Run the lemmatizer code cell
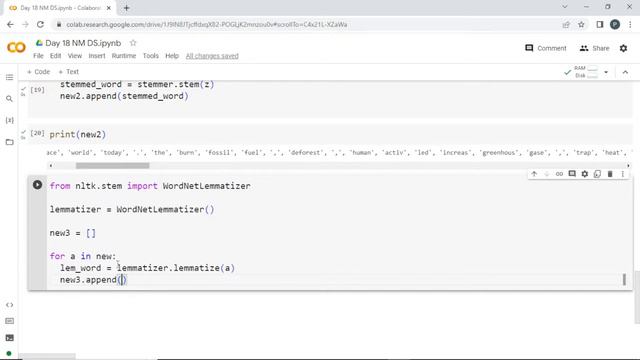The image size is (640, 360). (x=37, y=185)
